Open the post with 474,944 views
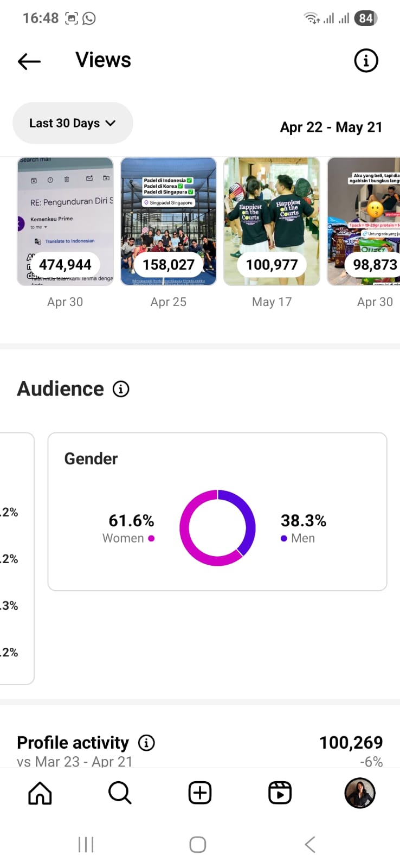Image resolution: width=400 pixels, height=868 pixels. pyautogui.click(x=65, y=221)
